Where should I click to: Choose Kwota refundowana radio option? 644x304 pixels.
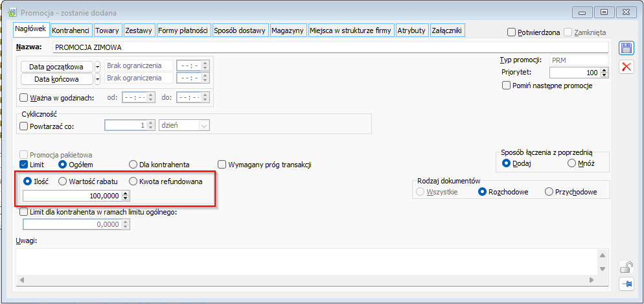[133, 181]
